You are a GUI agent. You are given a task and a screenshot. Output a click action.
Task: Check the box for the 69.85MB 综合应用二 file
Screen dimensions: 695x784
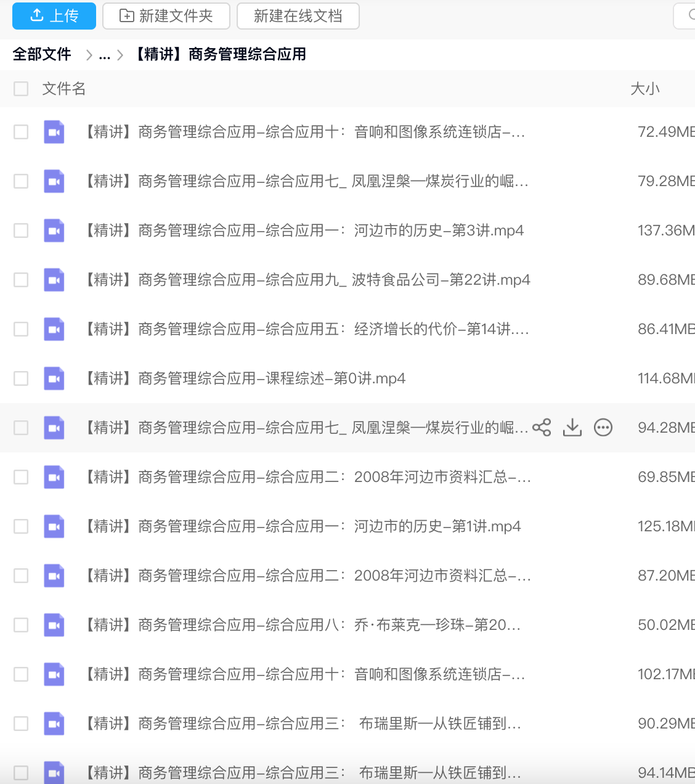tap(21, 477)
